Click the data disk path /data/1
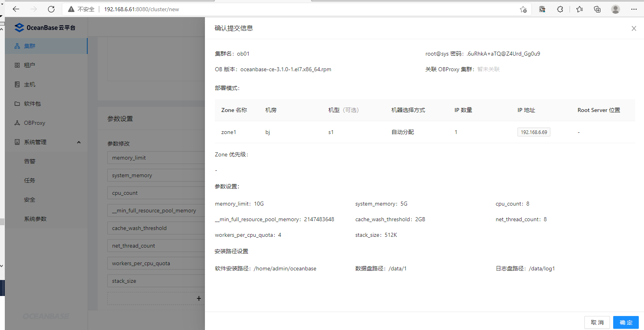The width and height of the screenshot is (644, 330). click(397, 268)
